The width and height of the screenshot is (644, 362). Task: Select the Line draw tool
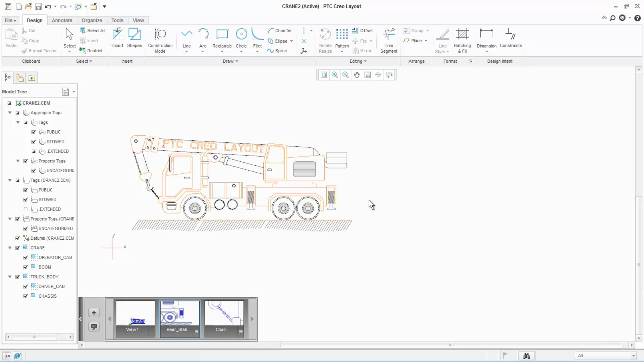pos(186,38)
